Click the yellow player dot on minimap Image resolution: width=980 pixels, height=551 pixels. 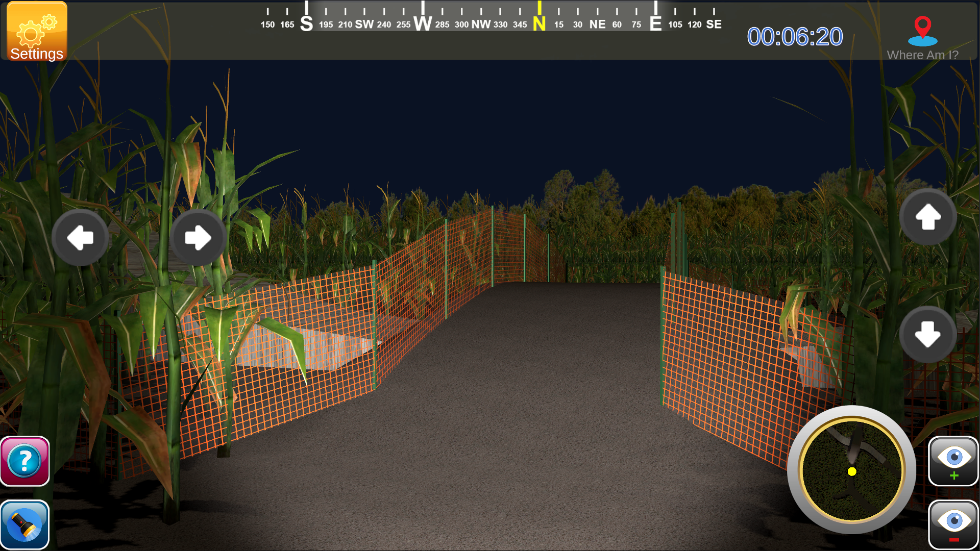[852, 471]
